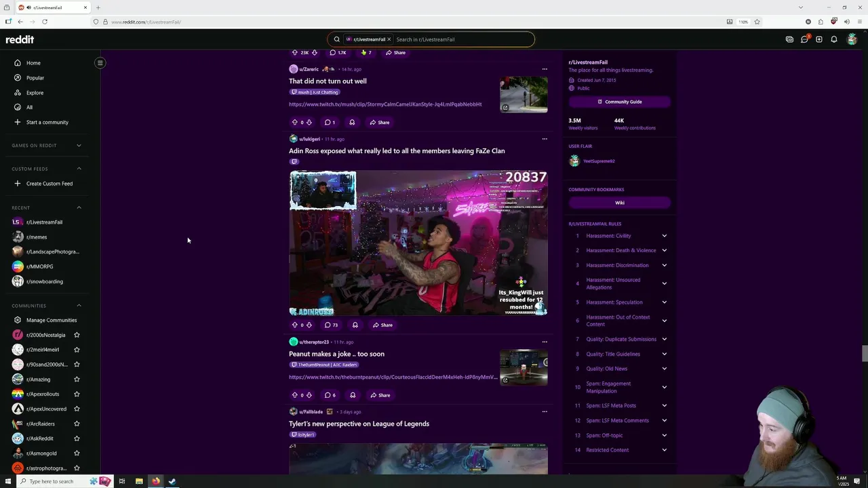Upvote the 'That did not turn out well' post
Screen dimensions: 868x488
point(294,123)
